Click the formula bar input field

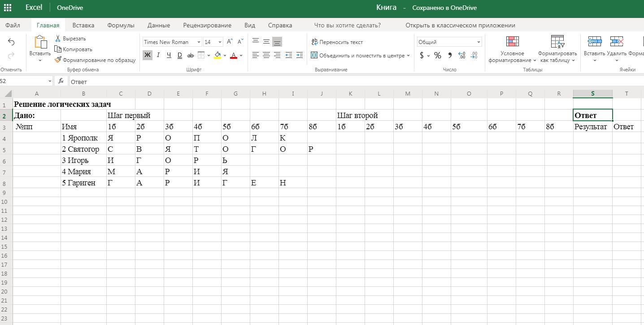[314, 81]
